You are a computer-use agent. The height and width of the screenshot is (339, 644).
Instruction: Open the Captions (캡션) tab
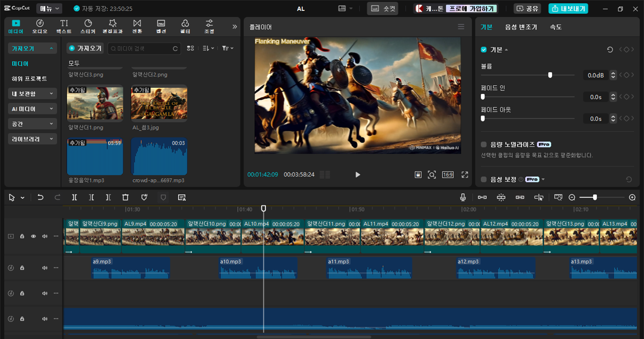tap(161, 26)
